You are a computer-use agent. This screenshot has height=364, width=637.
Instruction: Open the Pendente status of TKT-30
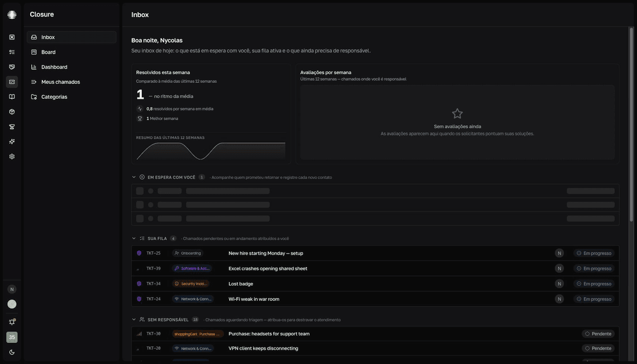(598, 334)
